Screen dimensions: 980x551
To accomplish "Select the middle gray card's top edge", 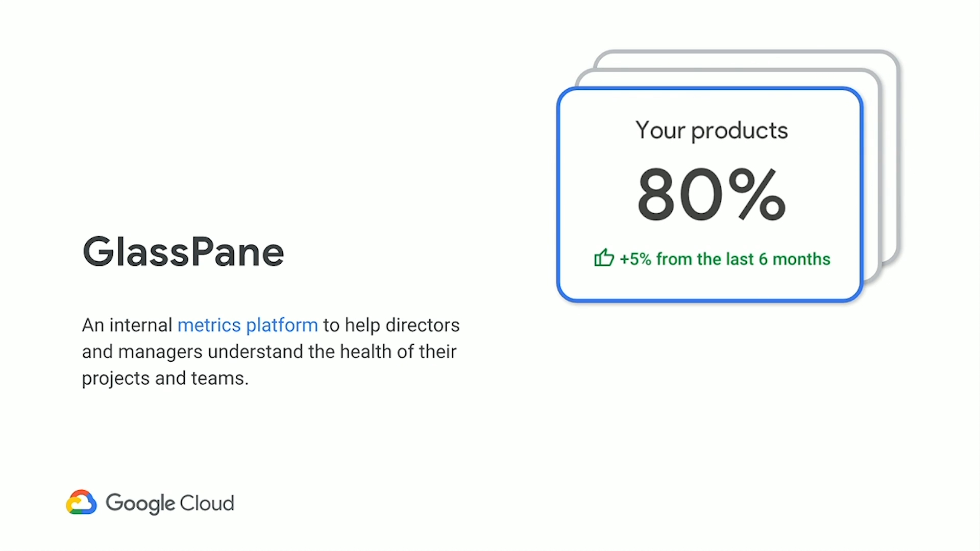I will (725, 71).
